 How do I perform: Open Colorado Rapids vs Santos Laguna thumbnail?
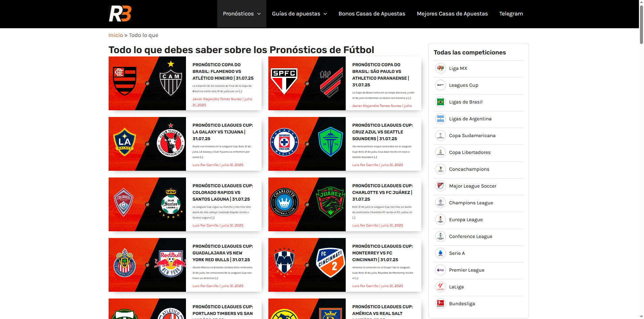click(147, 204)
